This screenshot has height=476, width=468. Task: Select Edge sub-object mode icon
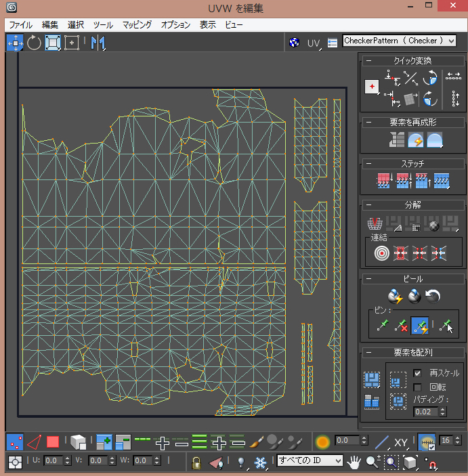(x=34, y=443)
